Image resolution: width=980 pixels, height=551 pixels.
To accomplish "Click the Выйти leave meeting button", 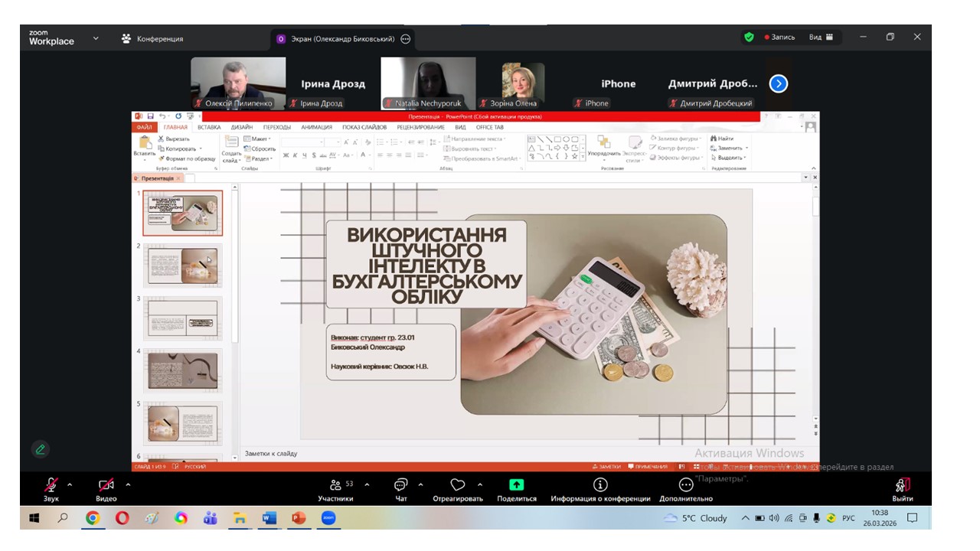I will (902, 485).
